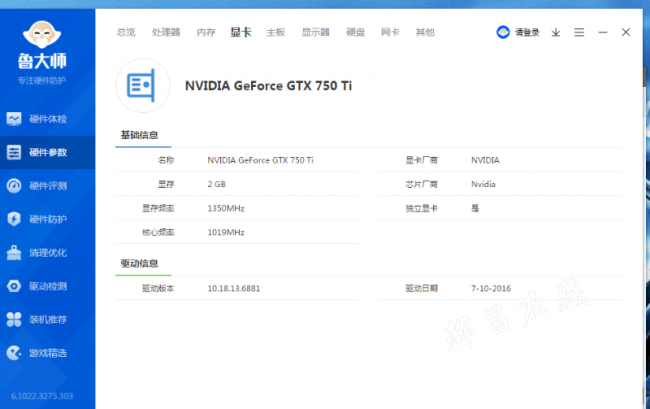Open 装机推荐 recommendations
Viewport: 650px width, 409px height.
pos(47,319)
